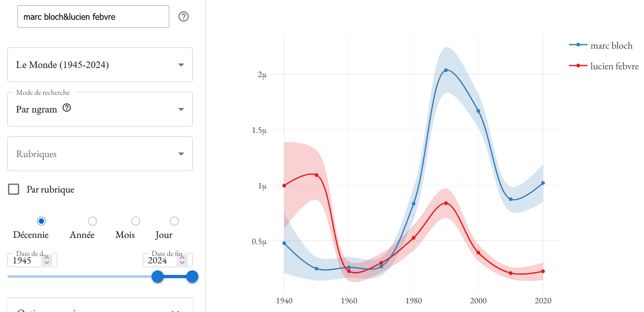Click the marc bloch 1990 peak data point
This screenshot has width=644, height=312.
[446, 70]
